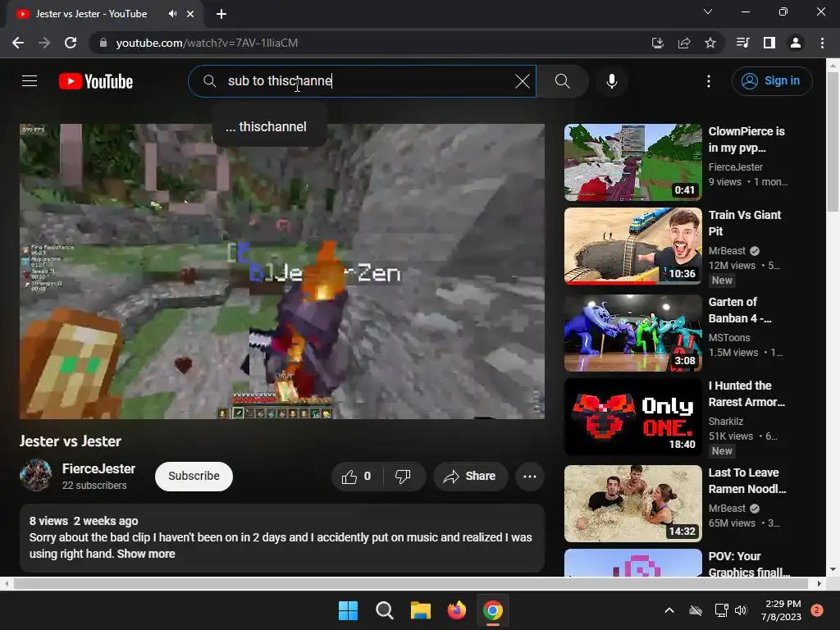Go forward with the browser forward arrow

tap(44, 43)
